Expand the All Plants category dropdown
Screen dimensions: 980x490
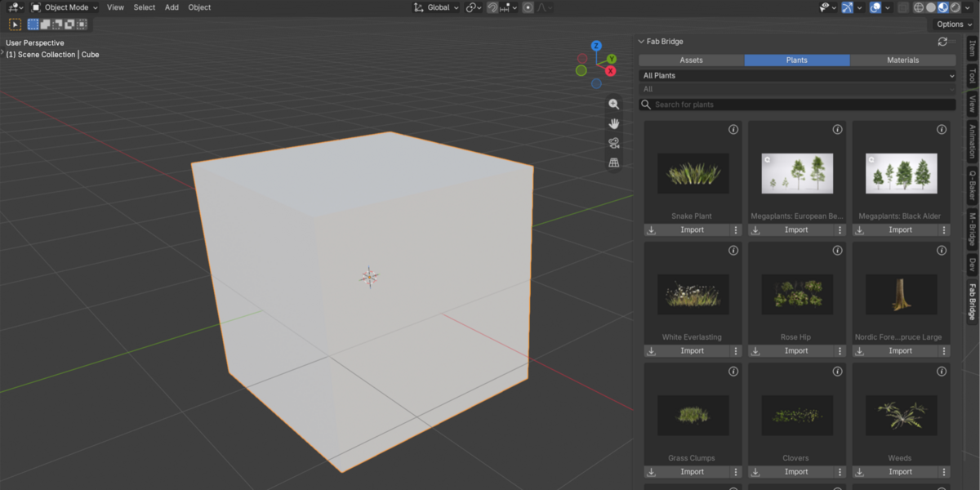coord(797,76)
